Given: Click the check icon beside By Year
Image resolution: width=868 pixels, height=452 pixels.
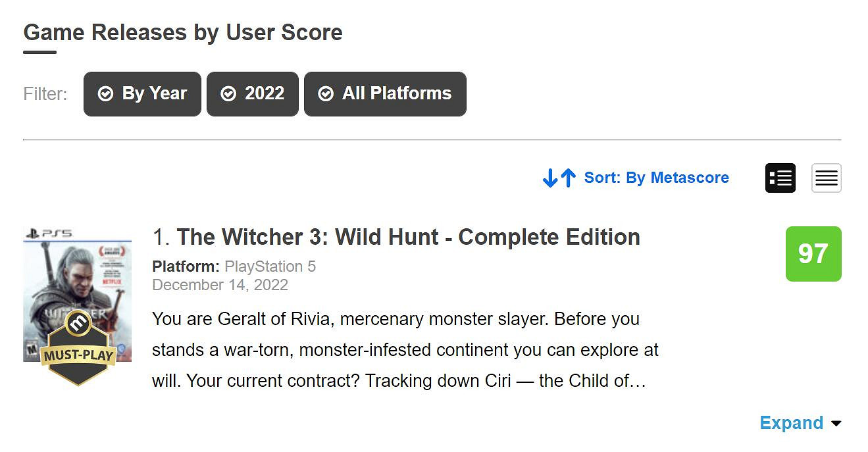Looking at the screenshot, I should click(105, 94).
